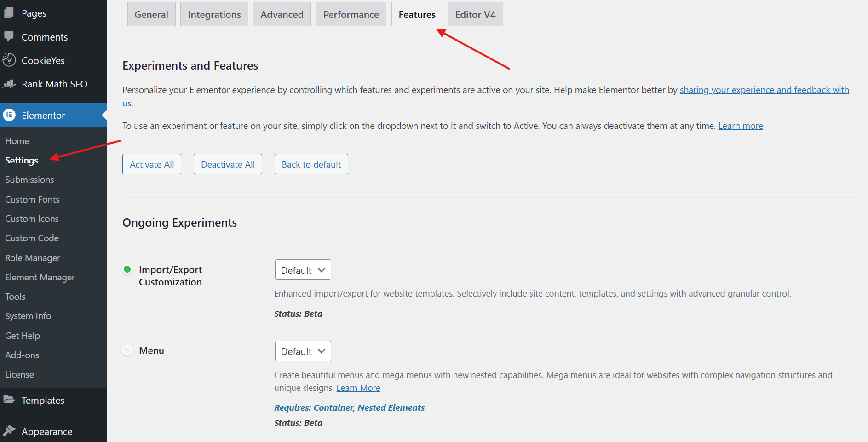Open Rank Math SEO via its icon
This screenshot has width=868, height=442.
point(9,84)
